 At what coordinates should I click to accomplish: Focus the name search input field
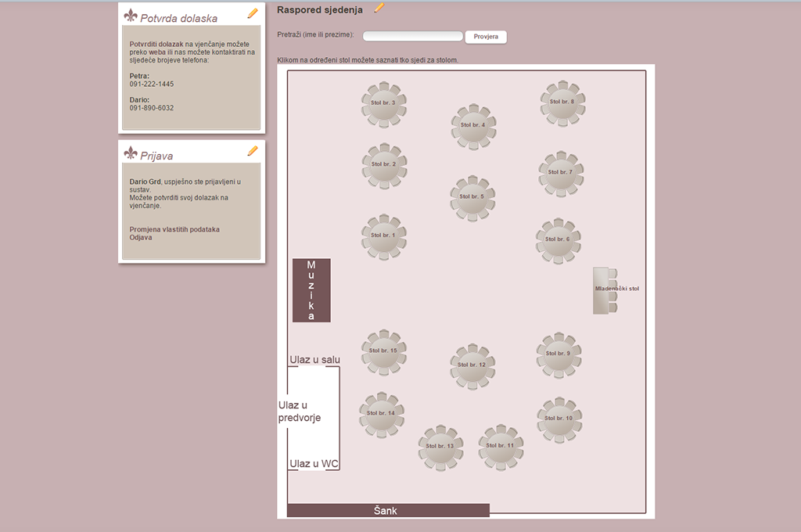412,36
